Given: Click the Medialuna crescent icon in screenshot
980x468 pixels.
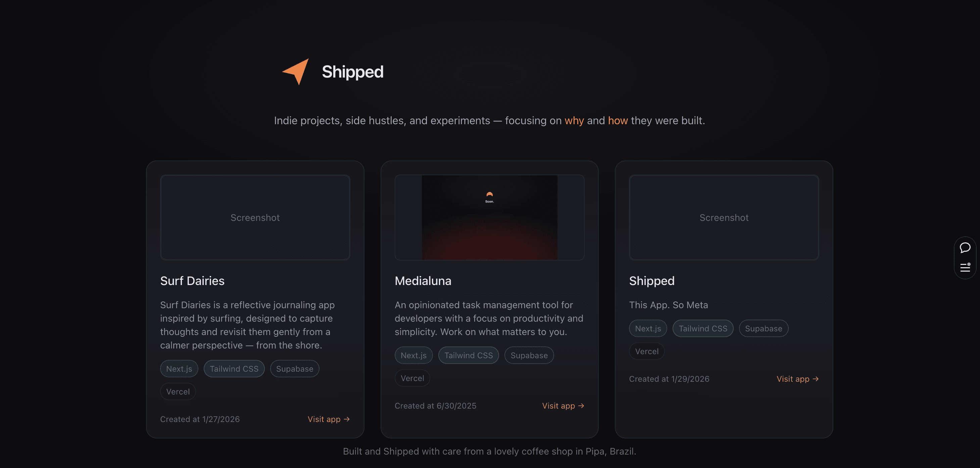Looking at the screenshot, I should (x=489, y=194).
